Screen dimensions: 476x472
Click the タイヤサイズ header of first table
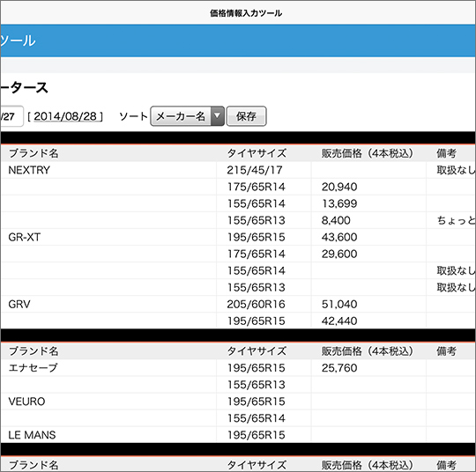(x=257, y=153)
